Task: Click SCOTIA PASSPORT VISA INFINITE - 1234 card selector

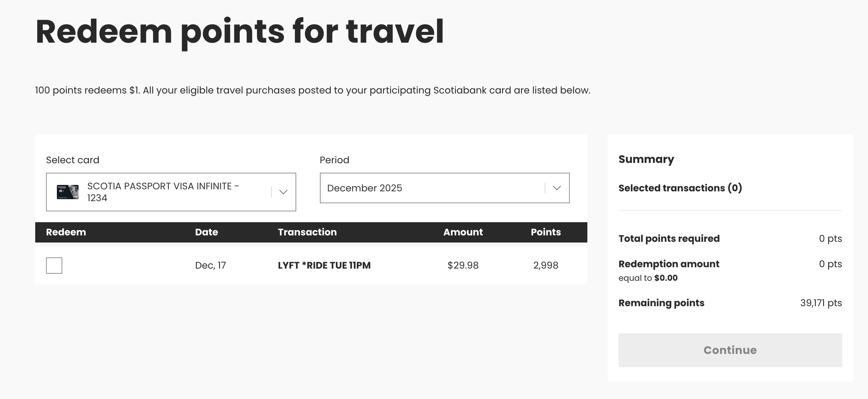Action: click(x=171, y=192)
